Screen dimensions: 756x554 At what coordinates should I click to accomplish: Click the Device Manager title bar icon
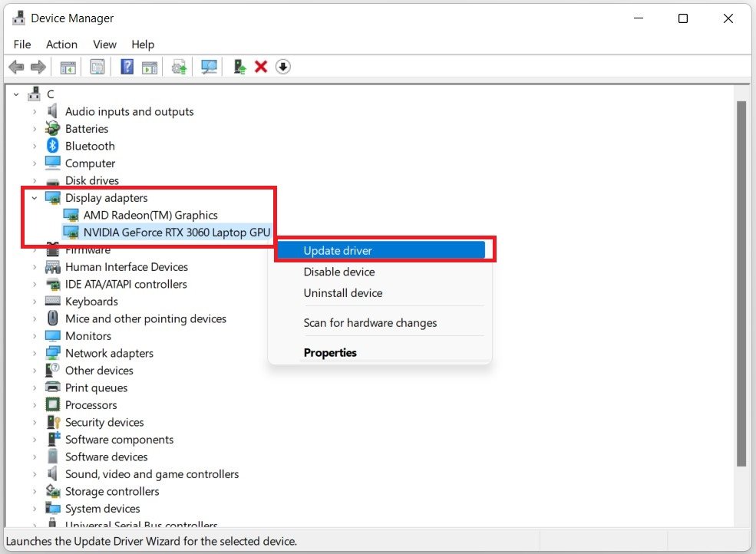click(x=18, y=18)
